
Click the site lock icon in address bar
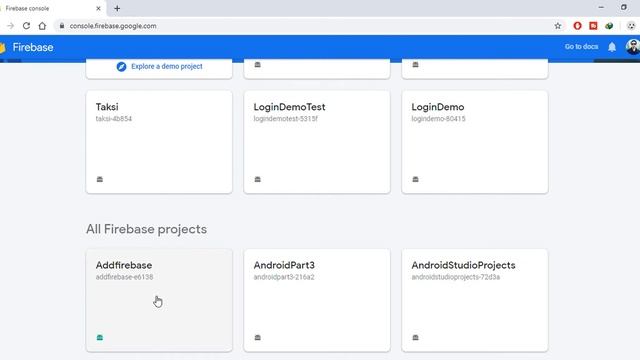point(62,26)
